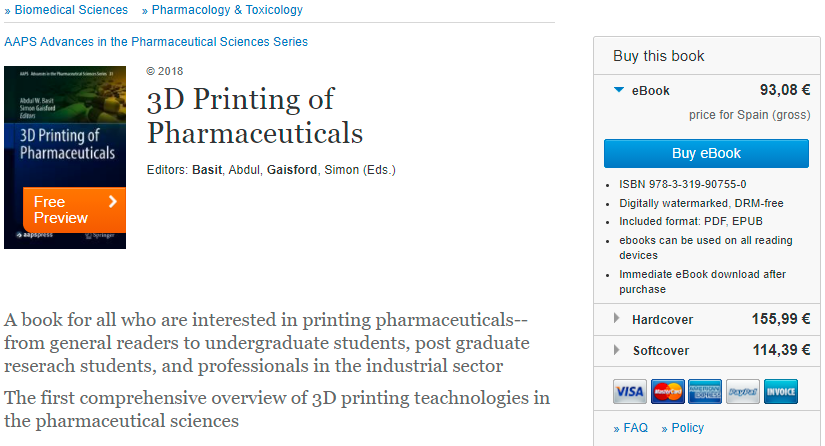Open the Policy link
Viewport: 825px width, 446px height.
(x=687, y=428)
